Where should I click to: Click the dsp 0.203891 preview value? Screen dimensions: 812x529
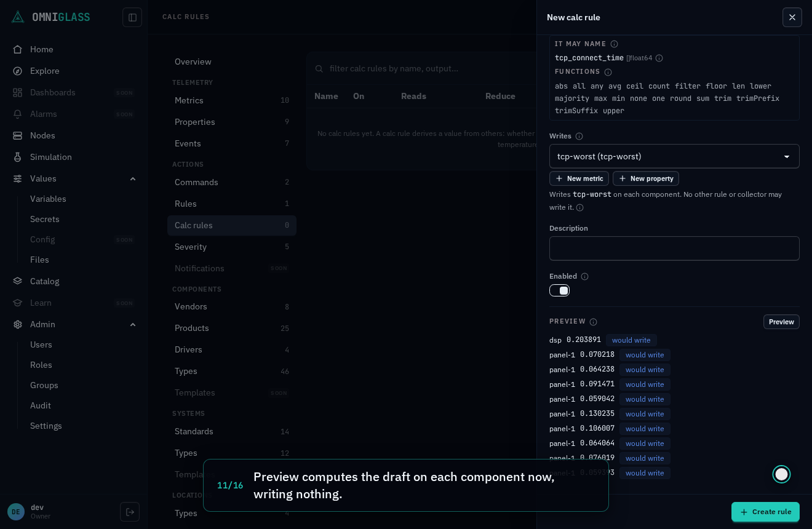[584, 340]
